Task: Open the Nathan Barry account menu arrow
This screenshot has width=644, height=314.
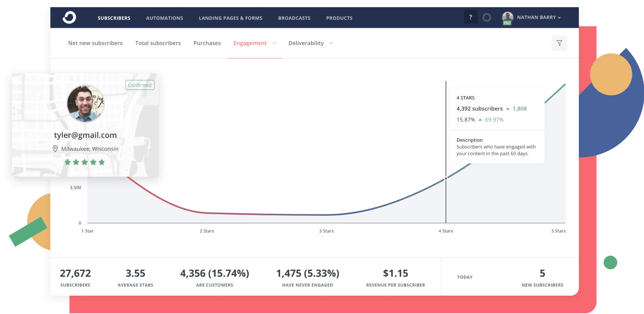Action: (559, 18)
